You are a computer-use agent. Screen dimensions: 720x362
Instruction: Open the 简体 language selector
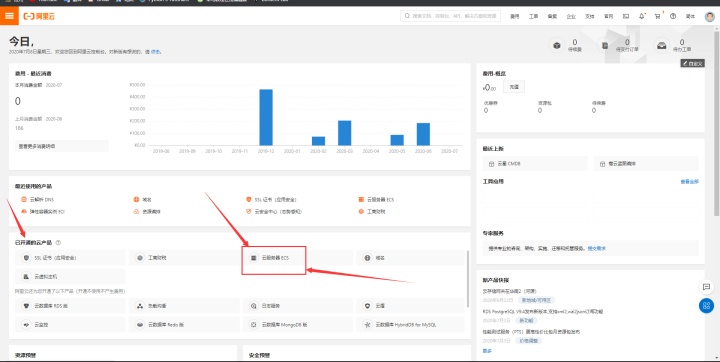click(690, 17)
